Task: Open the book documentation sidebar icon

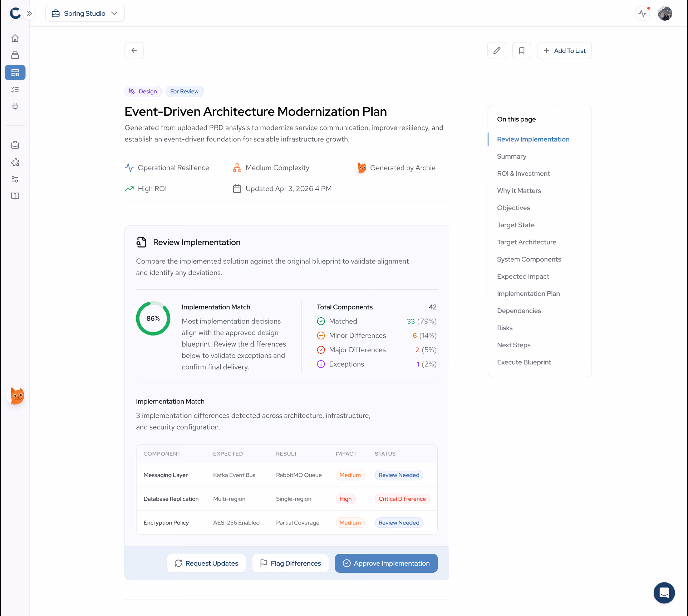Action: (x=15, y=196)
